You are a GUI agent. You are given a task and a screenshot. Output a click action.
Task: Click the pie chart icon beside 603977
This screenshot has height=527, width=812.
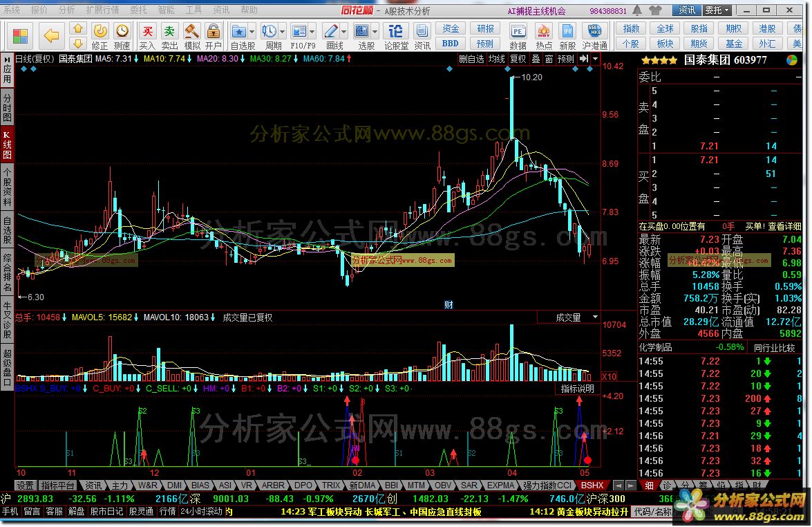tap(792, 60)
